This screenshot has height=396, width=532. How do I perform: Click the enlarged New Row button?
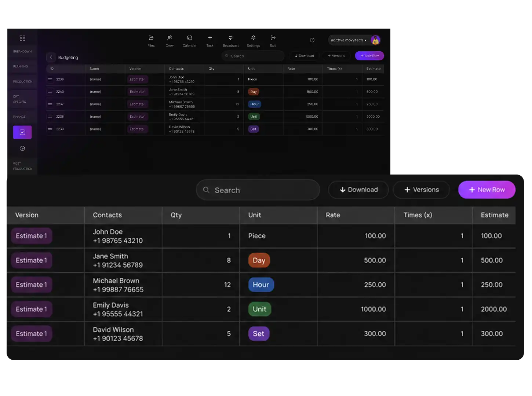pyautogui.click(x=487, y=190)
